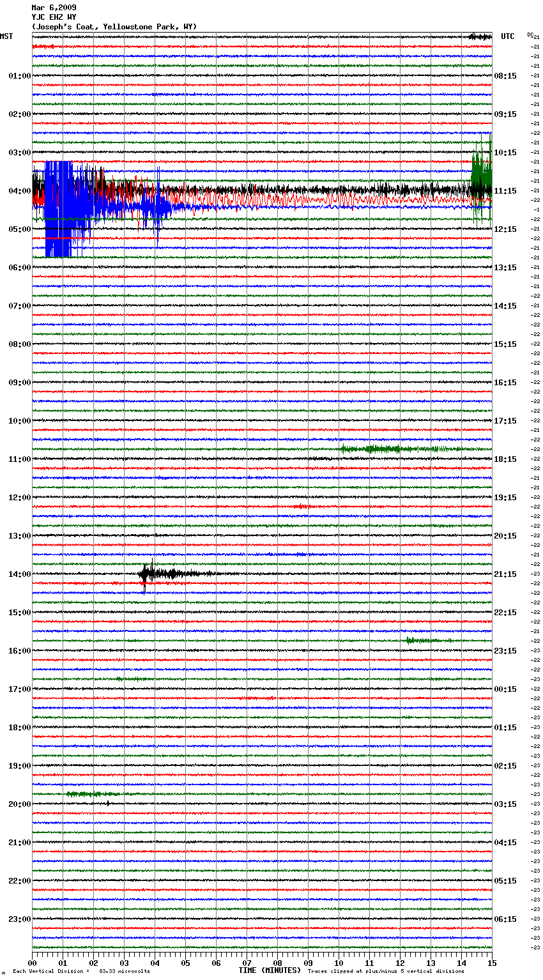Select the 13:00 MST row label
This screenshot has height=980, width=543.
point(20,536)
